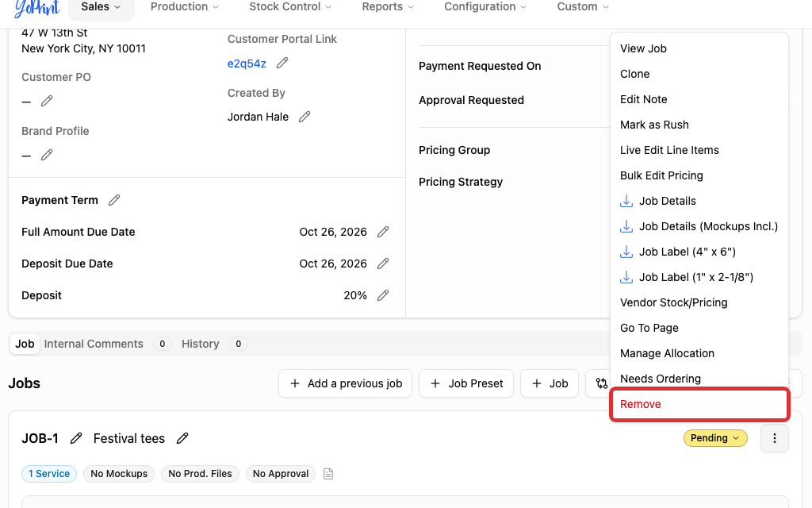
Task: Download Job Label (4" x 6")
Action: click(699, 252)
